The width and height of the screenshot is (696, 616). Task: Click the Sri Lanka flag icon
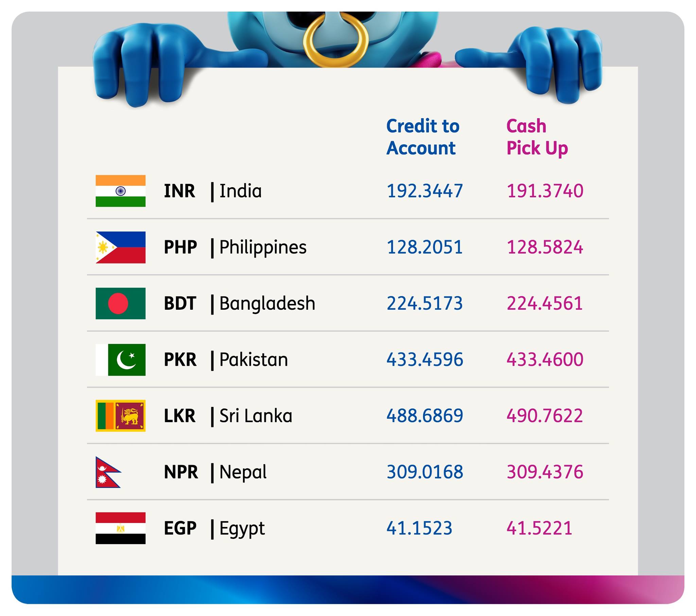tap(121, 416)
